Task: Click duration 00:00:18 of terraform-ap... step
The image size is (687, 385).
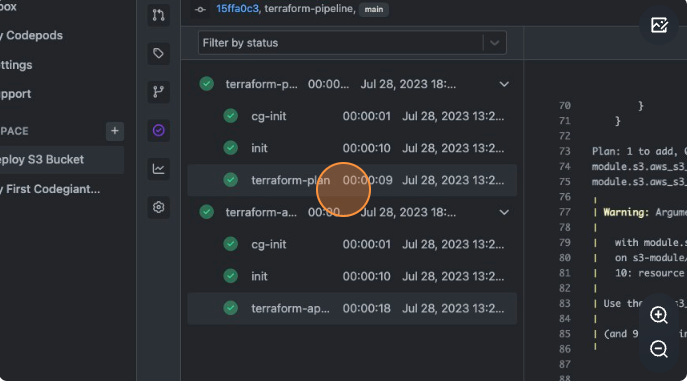Action: (367, 308)
